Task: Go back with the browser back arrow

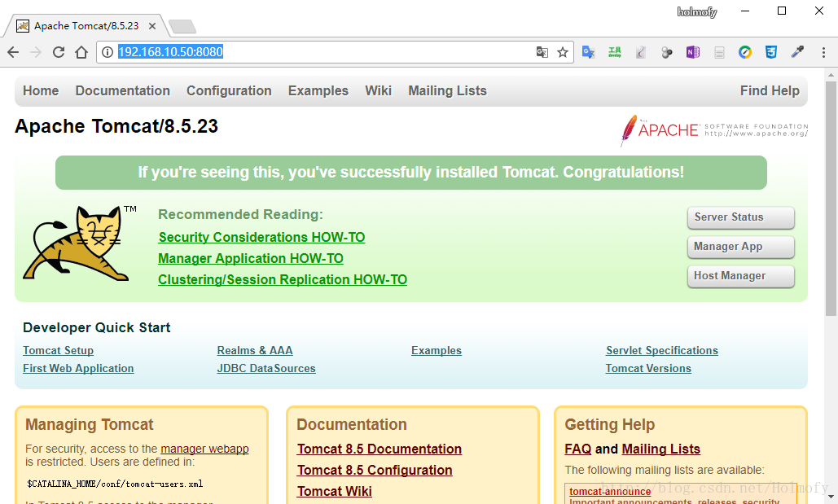Action: pos(13,52)
